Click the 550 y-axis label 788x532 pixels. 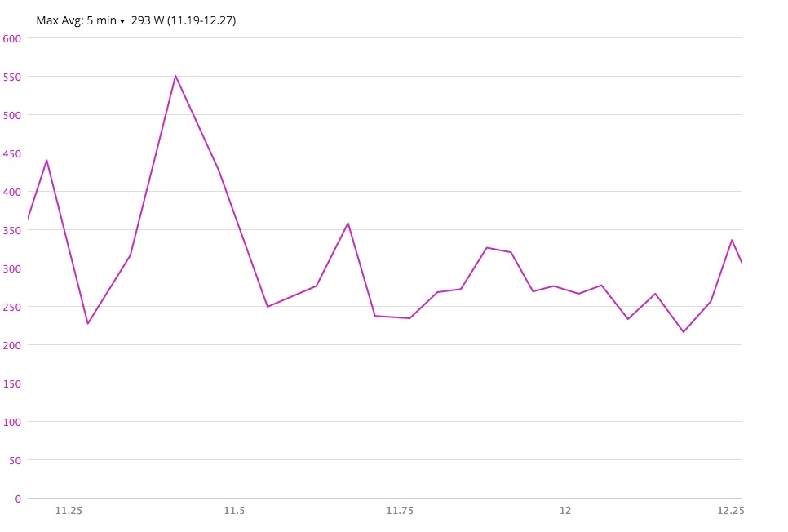(x=12, y=78)
